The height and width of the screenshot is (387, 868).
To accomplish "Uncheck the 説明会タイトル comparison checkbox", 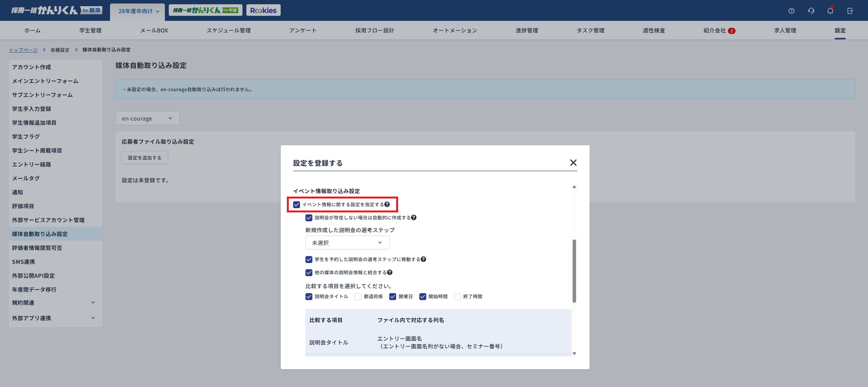I will [x=309, y=296].
